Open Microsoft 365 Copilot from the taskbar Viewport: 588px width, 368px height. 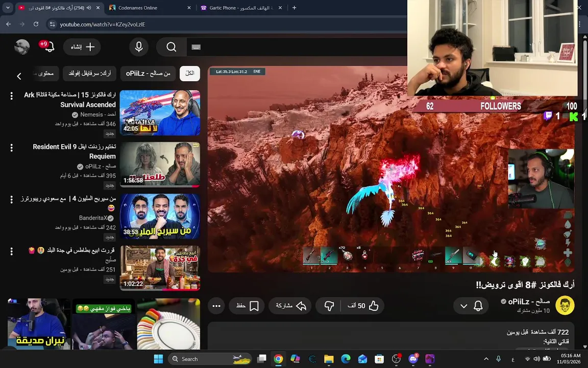(x=295, y=359)
